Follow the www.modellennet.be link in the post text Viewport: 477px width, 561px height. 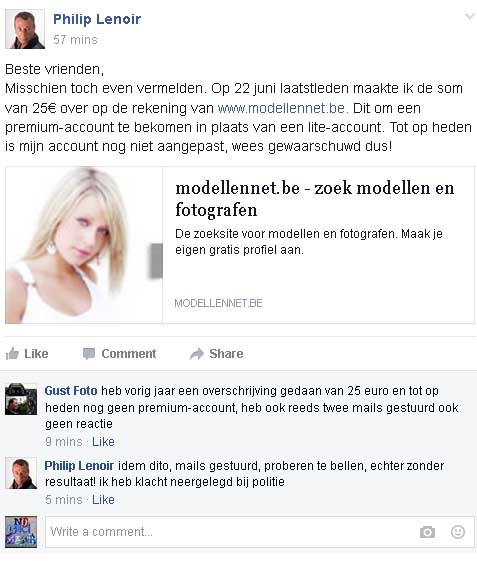(283, 108)
